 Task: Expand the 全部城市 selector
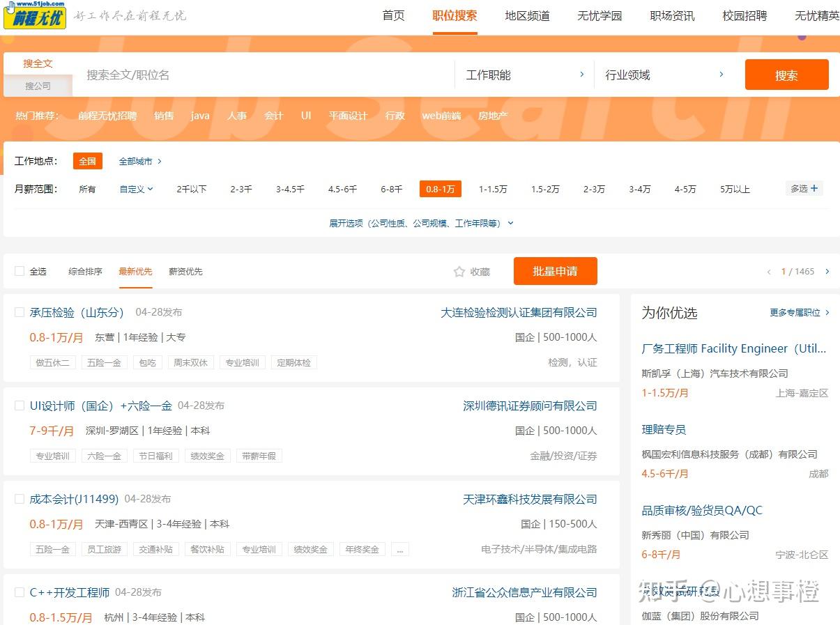[x=140, y=161]
